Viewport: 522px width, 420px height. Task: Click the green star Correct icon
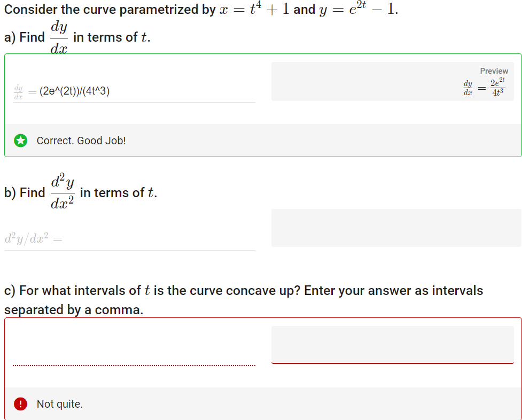pyautogui.click(x=20, y=141)
